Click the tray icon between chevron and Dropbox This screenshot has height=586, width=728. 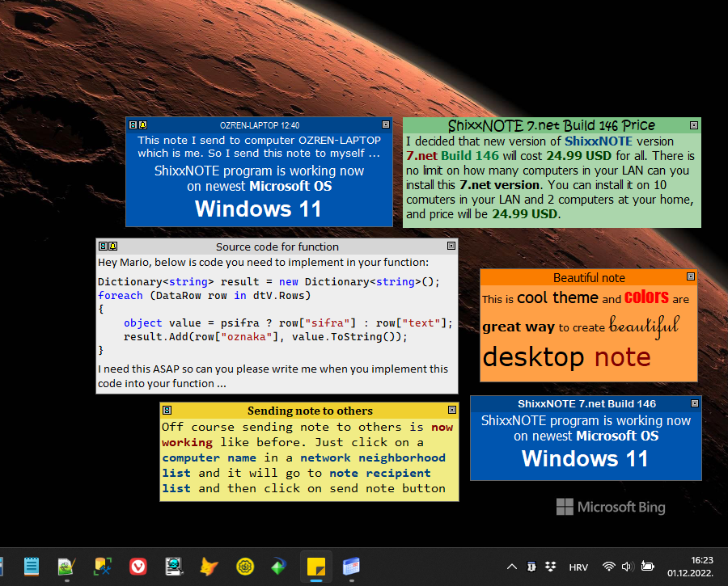531,567
